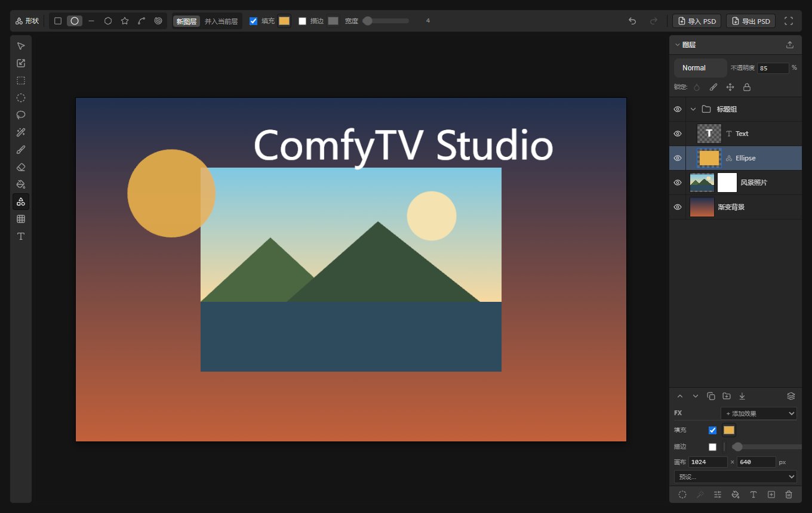Select the Shapes tool in left toolbar
Image resolution: width=812 pixels, height=513 pixels.
coord(21,202)
